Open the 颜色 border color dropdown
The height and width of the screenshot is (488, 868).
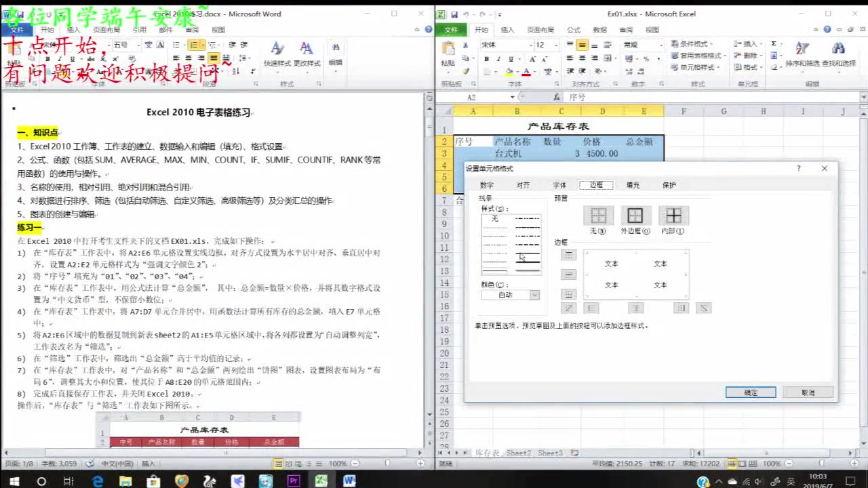(x=511, y=295)
